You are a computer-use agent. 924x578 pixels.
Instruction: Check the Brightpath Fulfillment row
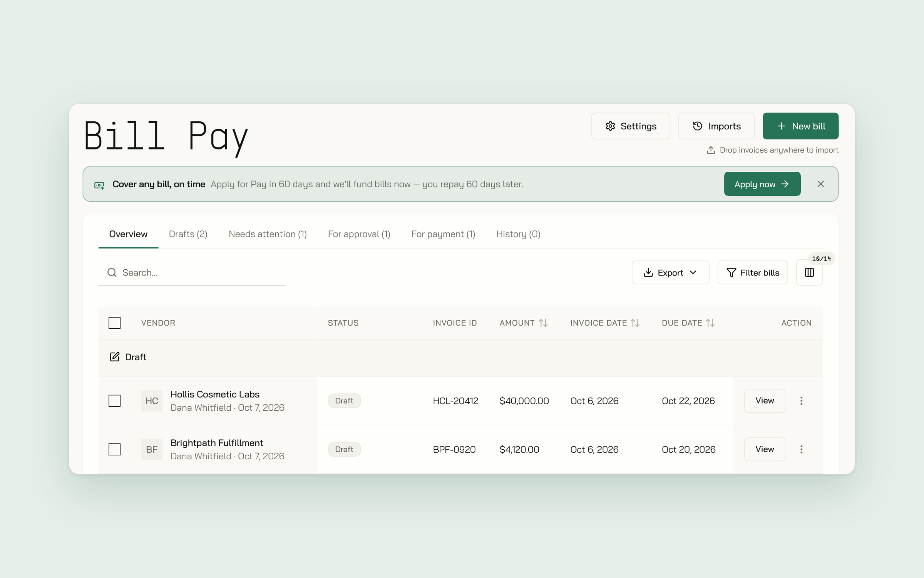(114, 449)
